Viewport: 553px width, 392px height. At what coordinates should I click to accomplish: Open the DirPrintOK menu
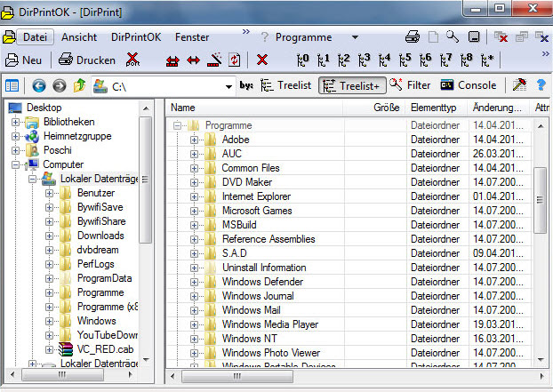[x=136, y=37]
